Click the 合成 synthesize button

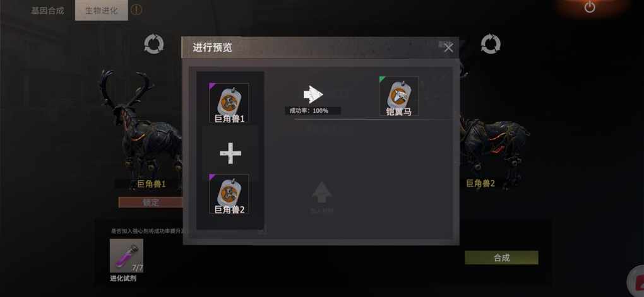click(501, 258)
